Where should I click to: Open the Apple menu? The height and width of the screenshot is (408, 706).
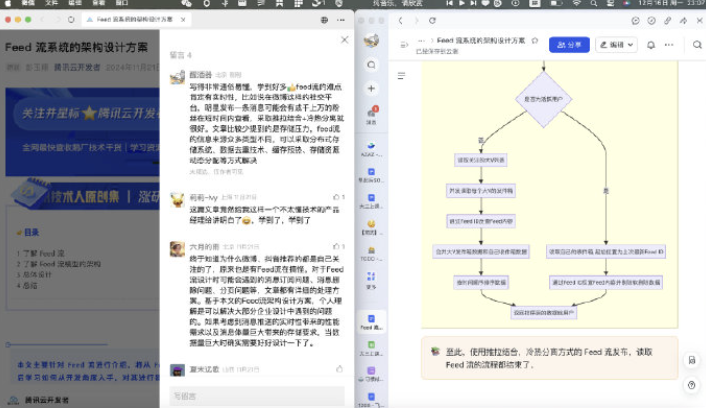tap(12, 4)
